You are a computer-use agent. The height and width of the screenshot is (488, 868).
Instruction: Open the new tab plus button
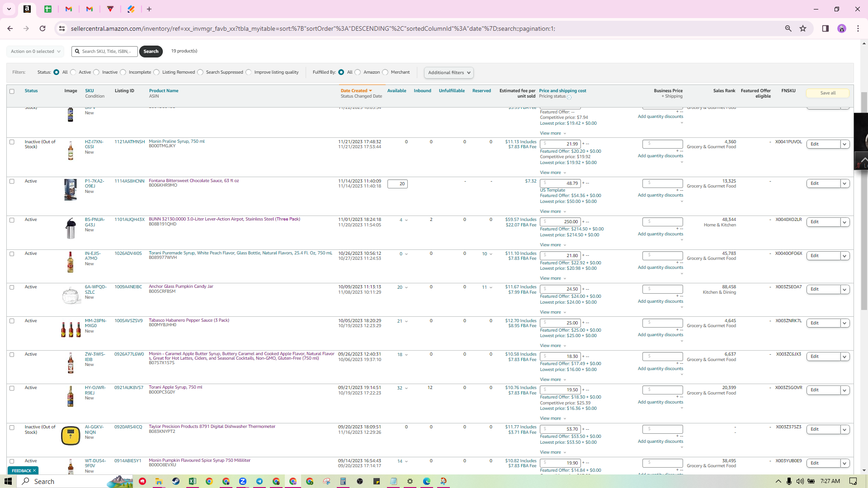coord(149,9)
